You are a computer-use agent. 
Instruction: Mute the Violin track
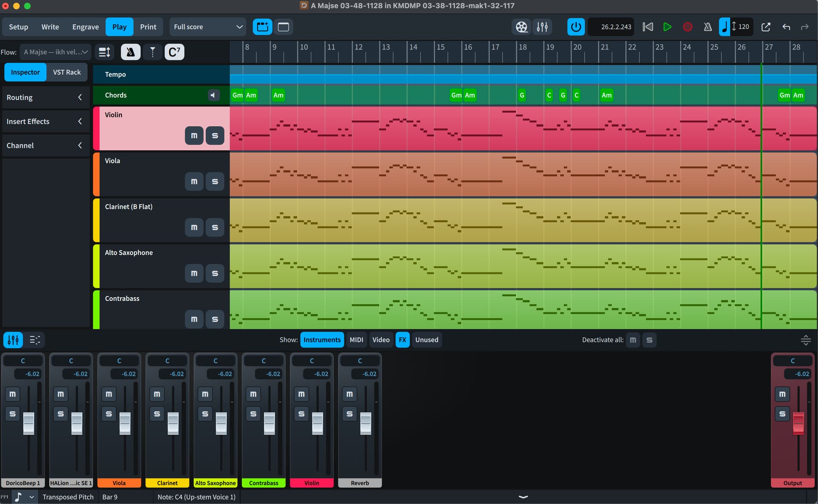pyautogui.click(x=194, y=135)
